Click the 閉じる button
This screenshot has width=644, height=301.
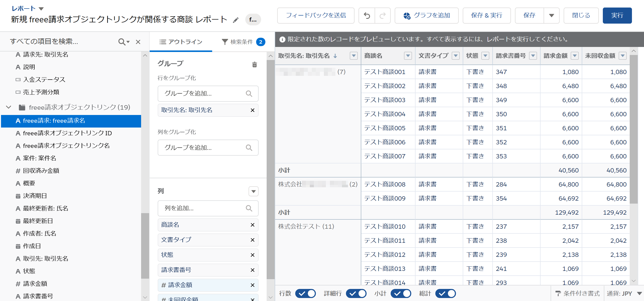581,16
